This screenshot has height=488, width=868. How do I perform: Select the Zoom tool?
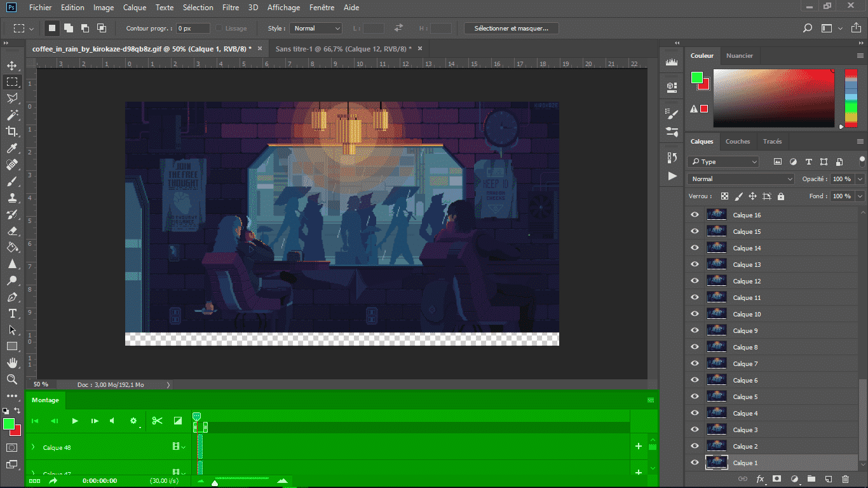click(x=11, y=379)
